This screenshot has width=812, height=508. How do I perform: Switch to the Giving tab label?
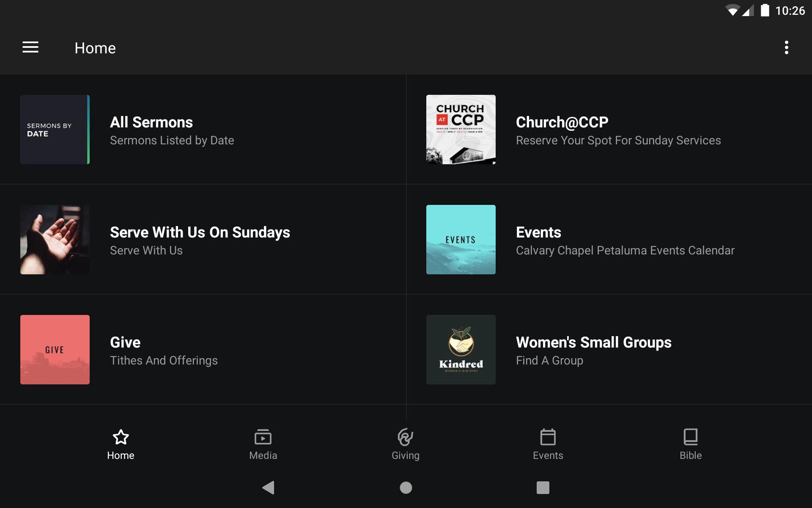click(405, 456)
